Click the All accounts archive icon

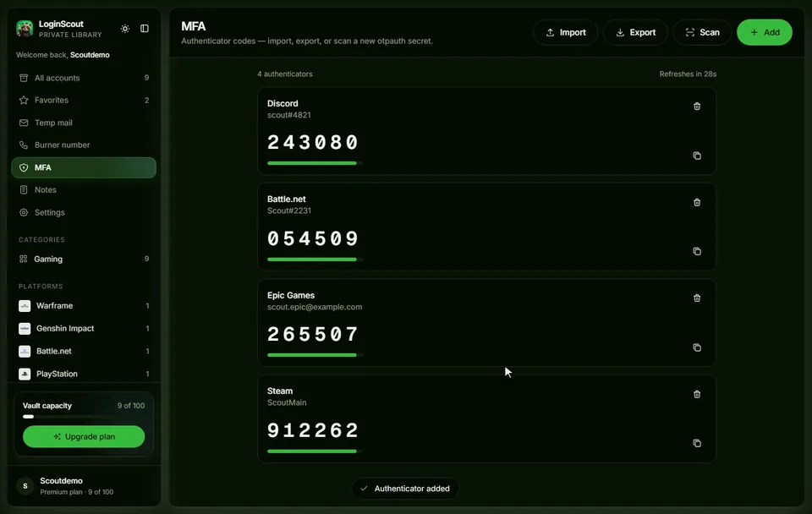[24, 78]
